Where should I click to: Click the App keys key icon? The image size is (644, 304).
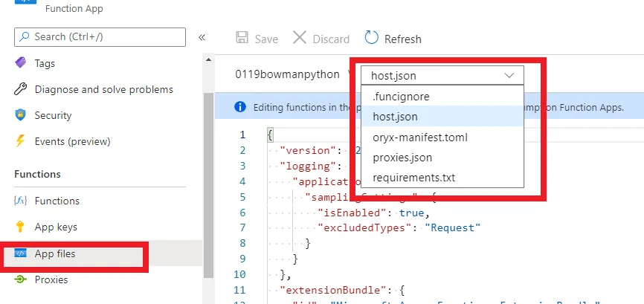coord(21,227)
